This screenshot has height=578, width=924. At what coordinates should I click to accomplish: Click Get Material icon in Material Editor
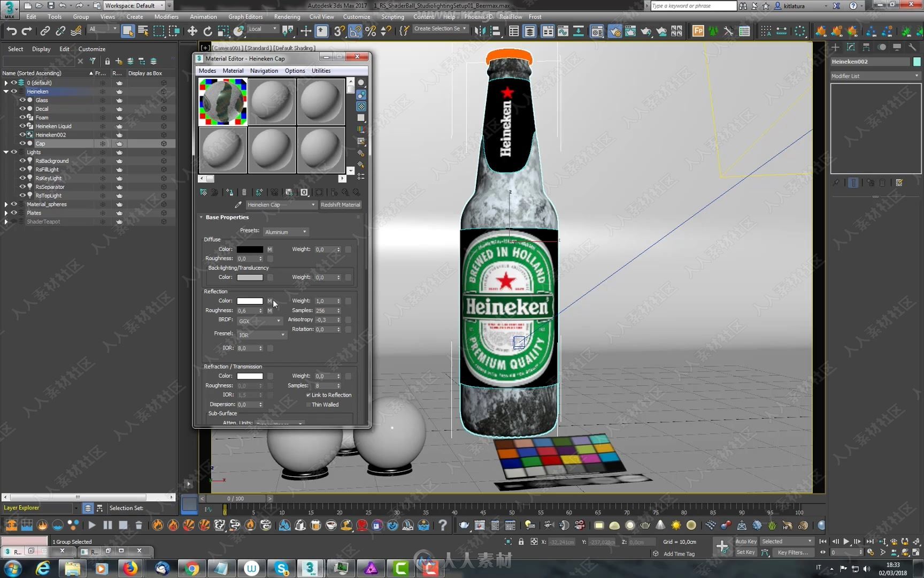[x=203, y=192]
